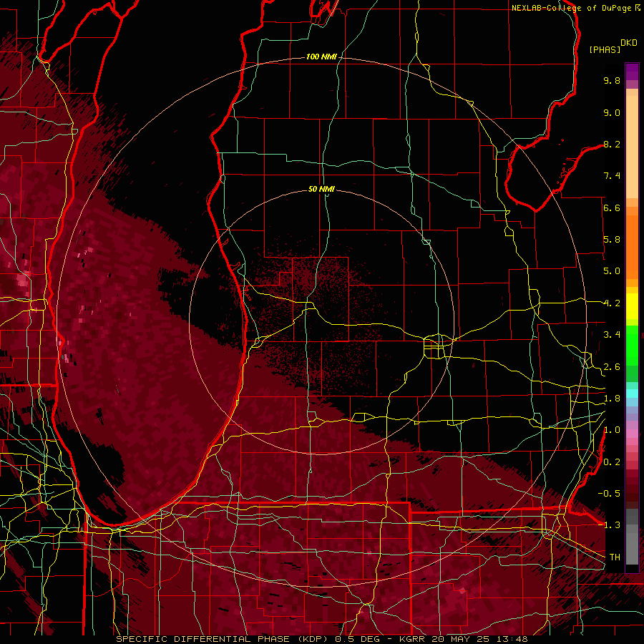Select the DKD label above the color scale
Screen dimensions: 644x644
(629, 43)
